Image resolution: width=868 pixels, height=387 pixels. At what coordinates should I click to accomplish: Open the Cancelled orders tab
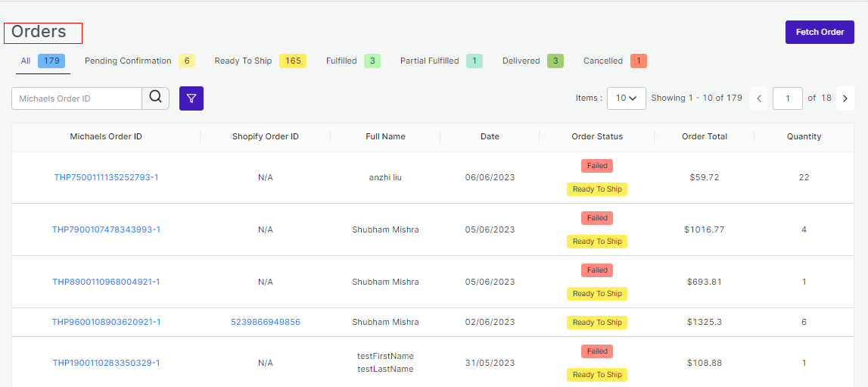click(x=614, y=61)
